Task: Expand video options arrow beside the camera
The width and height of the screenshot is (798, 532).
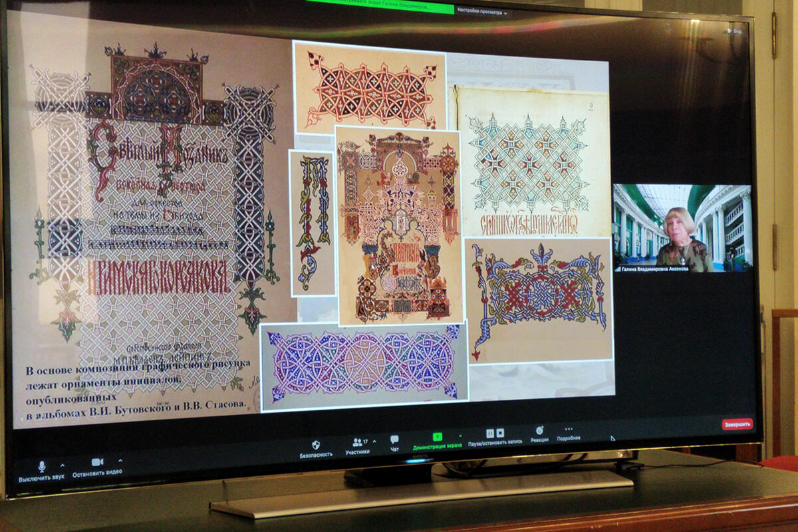Action: click(120, 460)
